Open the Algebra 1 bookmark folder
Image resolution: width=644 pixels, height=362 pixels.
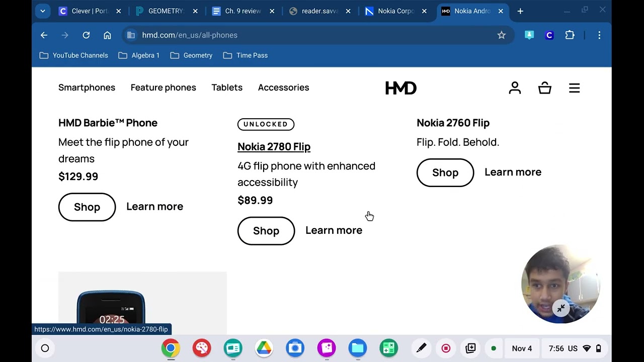139,55
